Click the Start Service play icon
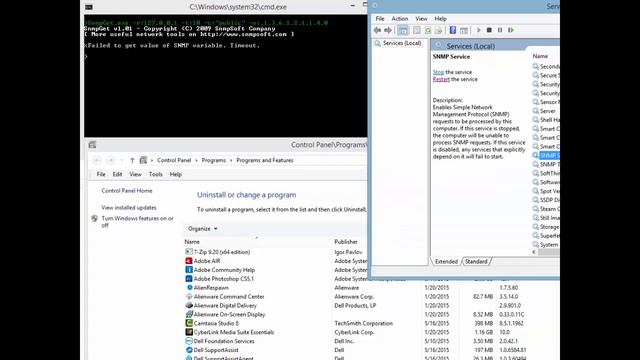Screen dimensions: 640x360 [x=478, y=30]
